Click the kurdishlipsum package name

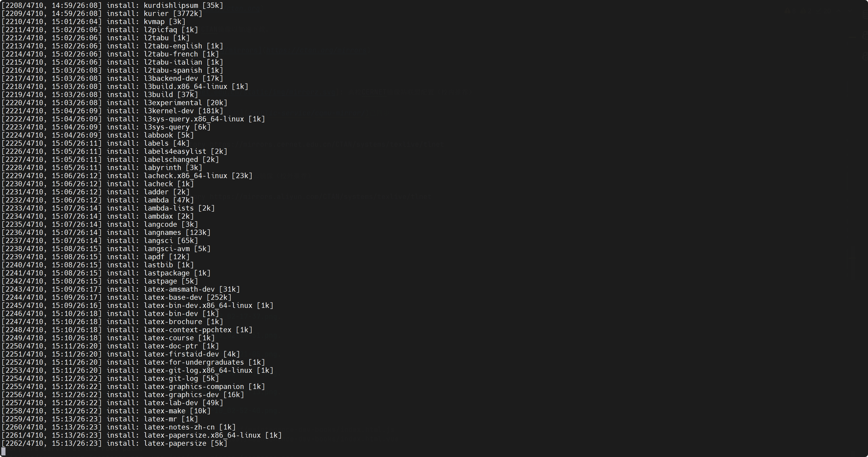(x=171, y=5)
